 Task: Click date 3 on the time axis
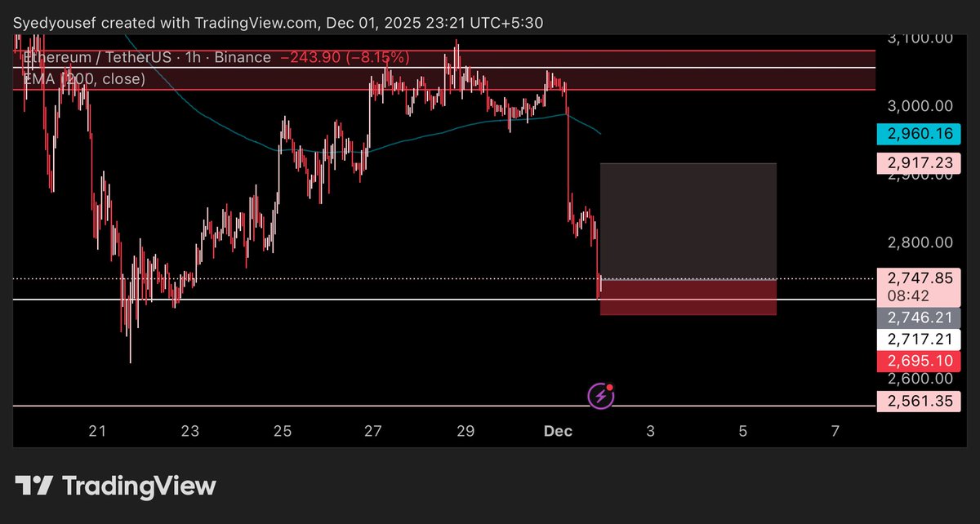650,431
